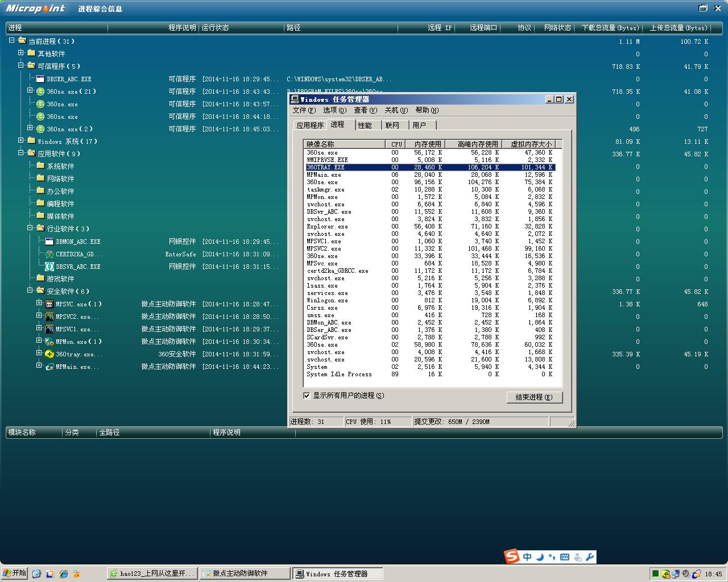728x582 pixels.
Task: Select the 媒体软件 folder icon
Action: click(x=40, y=216)
